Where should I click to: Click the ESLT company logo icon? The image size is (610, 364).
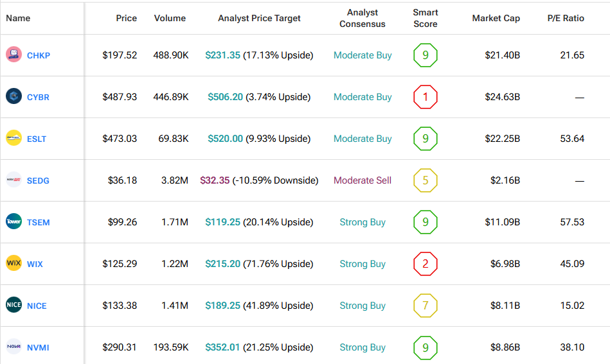pos(13,139)
